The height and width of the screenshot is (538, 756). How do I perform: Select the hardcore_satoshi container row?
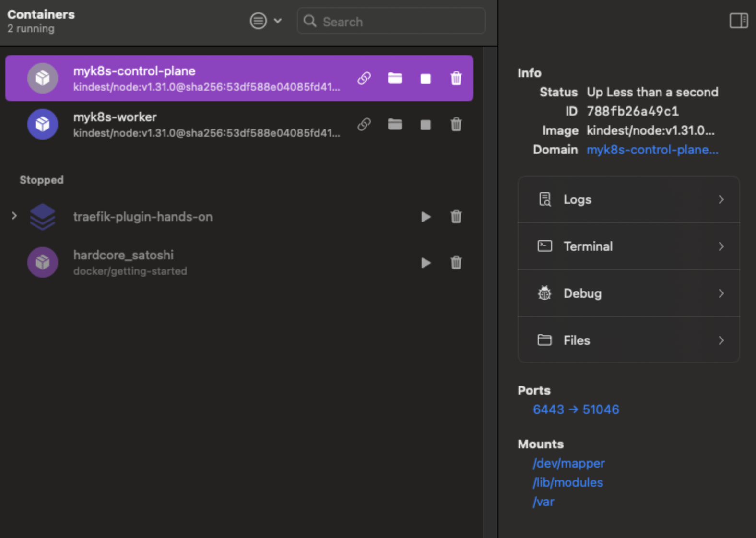[x=239, y=262]
